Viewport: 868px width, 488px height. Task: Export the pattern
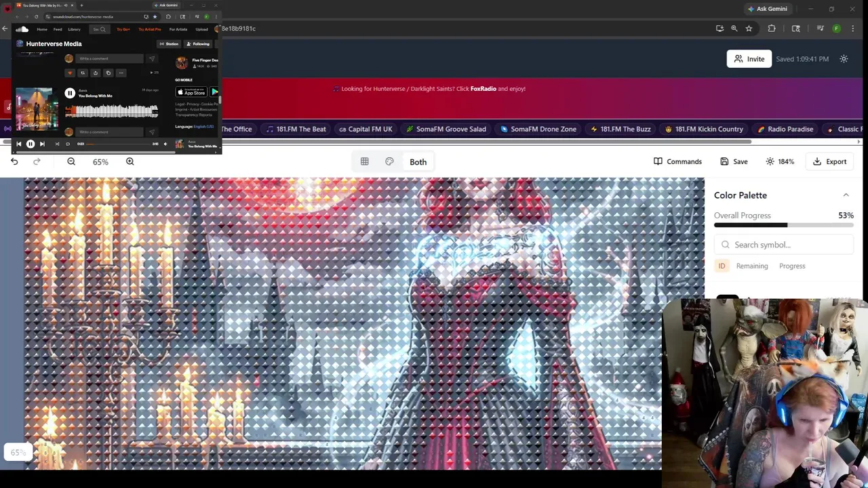coord(829,161)
